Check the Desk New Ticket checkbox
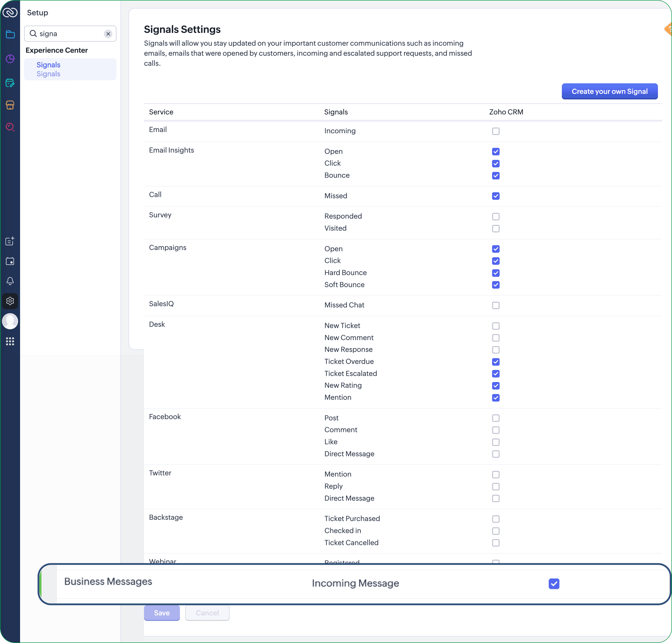 [496, 326]
